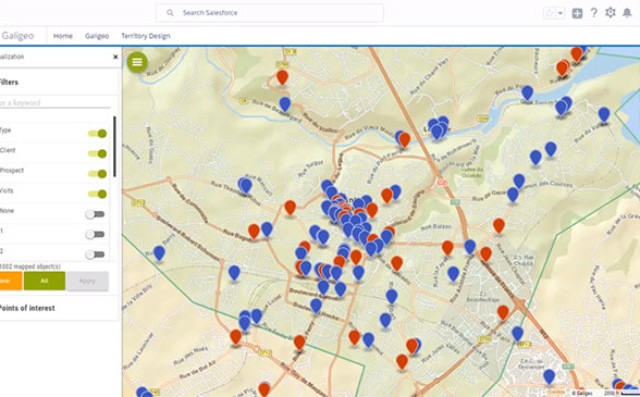Click the search magnifier icon
Image resolution: width=640 pixels, height=397 pixels.
click(x=170, y=13)
